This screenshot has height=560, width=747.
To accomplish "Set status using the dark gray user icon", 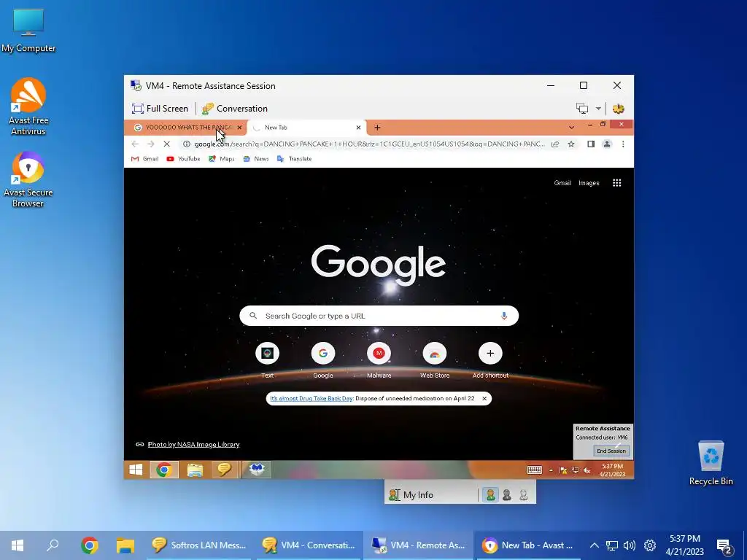I will (507, 495).
